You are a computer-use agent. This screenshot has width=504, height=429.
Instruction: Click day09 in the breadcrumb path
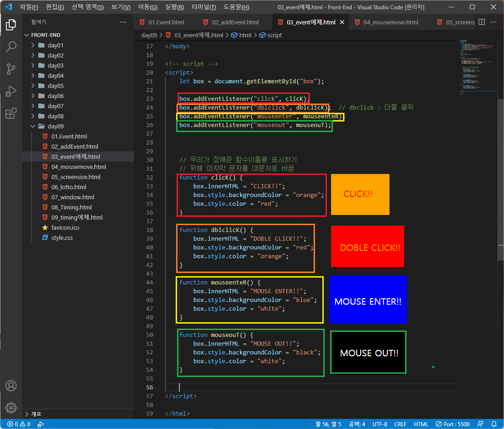(x=149, y=35)
